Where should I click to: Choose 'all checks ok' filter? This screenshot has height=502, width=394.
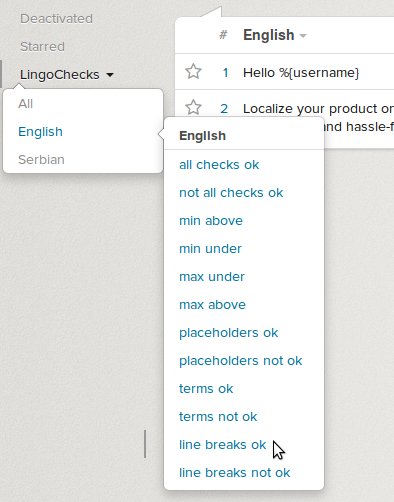[219, 165]
